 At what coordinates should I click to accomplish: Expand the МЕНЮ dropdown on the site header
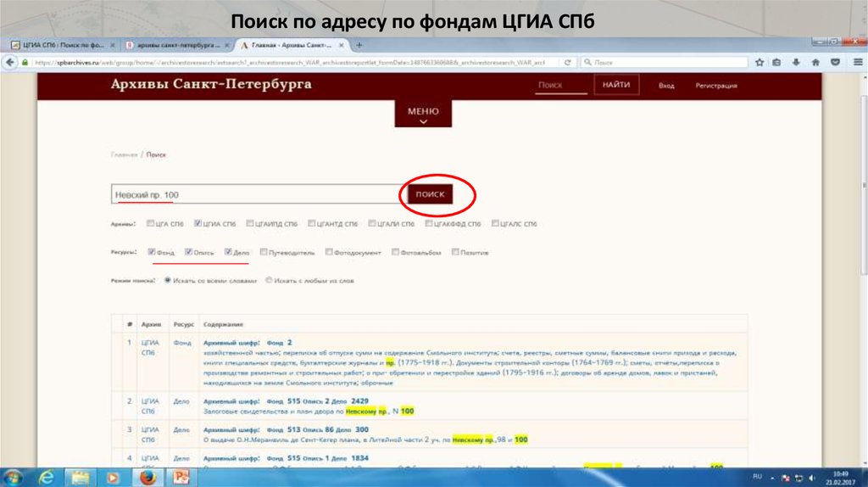pyautogui.click(x=423, y=115)
